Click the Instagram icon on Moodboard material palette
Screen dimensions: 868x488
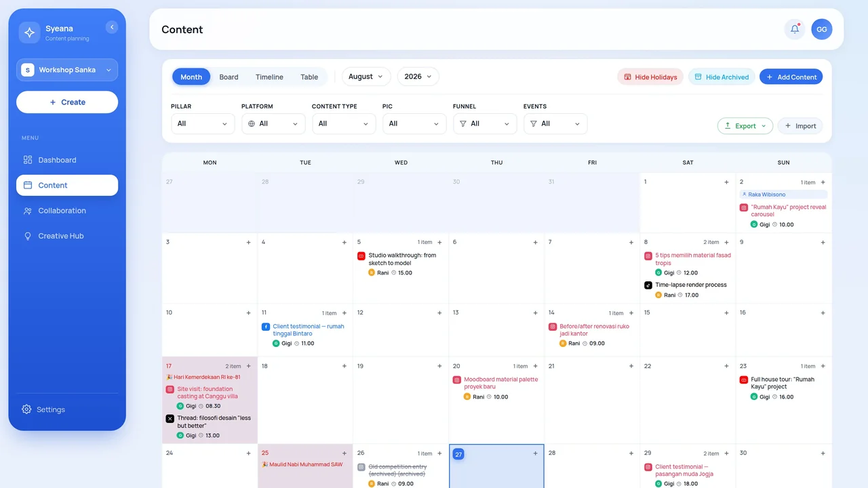tap(457, 380)
